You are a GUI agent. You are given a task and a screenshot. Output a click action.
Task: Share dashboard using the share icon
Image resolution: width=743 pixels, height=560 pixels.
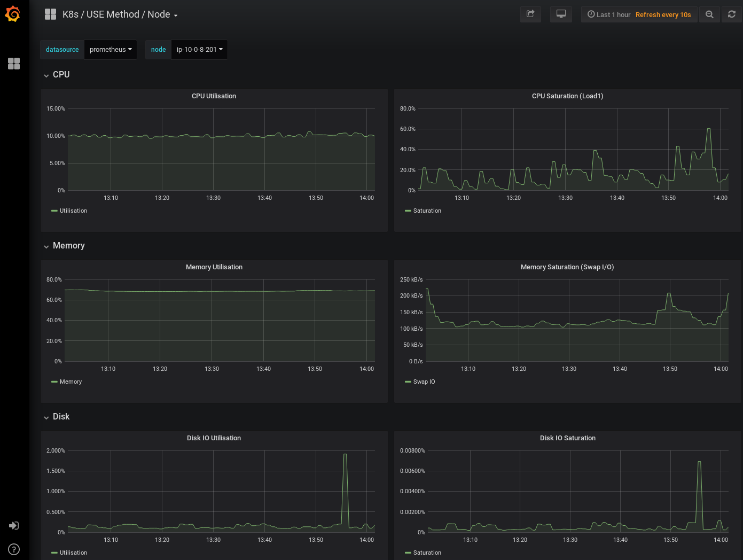point(530,14)
